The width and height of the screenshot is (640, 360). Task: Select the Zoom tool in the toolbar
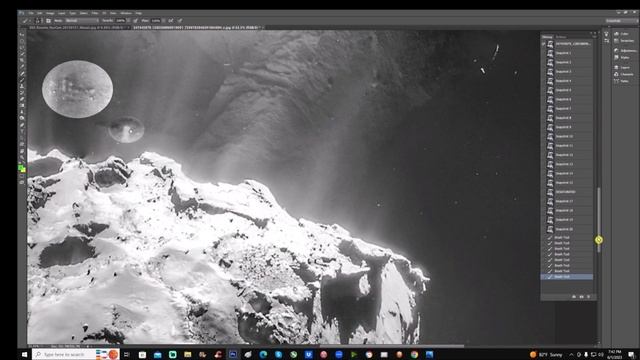(x=22, y=157)
